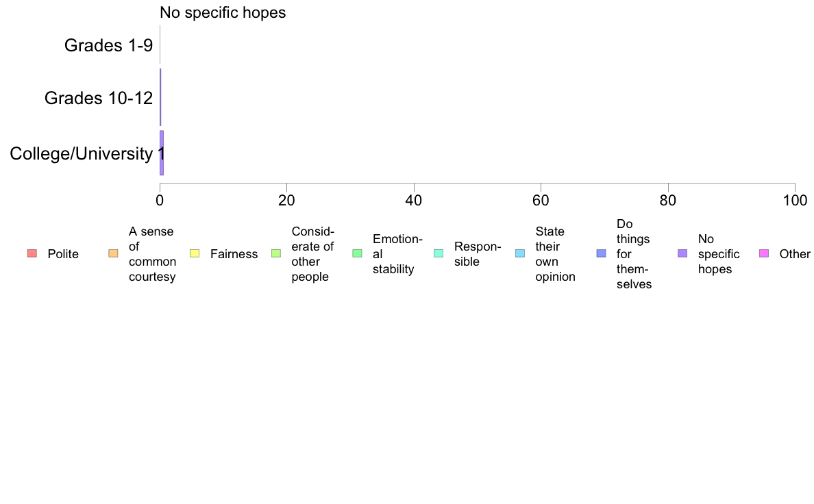This screenshot has height=504, width=814.
Task: Click the green Emotional stability swatch
Action: (x=357, y=253)
